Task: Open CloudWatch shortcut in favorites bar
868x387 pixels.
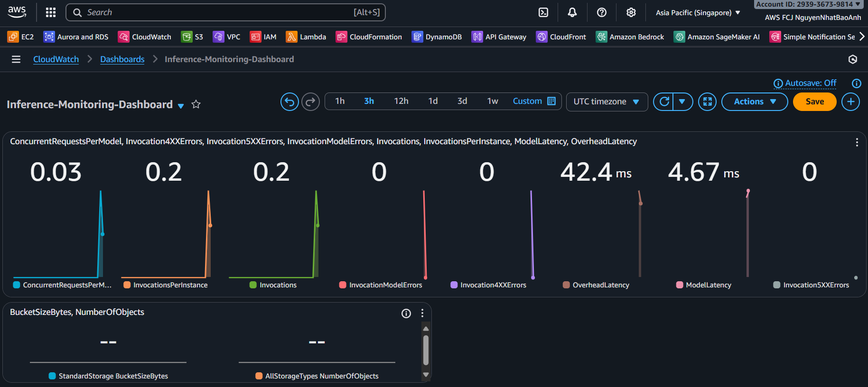Action: [x=145, y=37]
